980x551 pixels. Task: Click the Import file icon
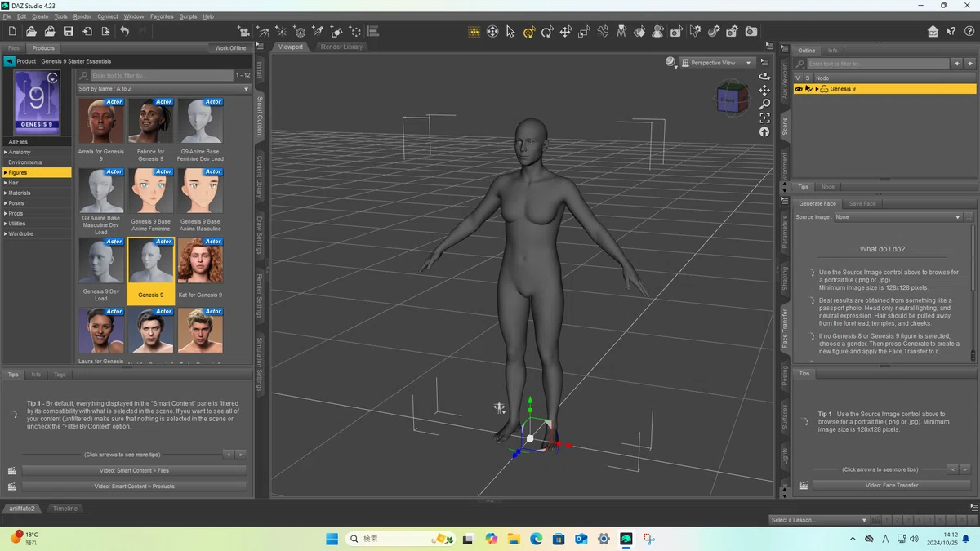(x=87, y=32)
